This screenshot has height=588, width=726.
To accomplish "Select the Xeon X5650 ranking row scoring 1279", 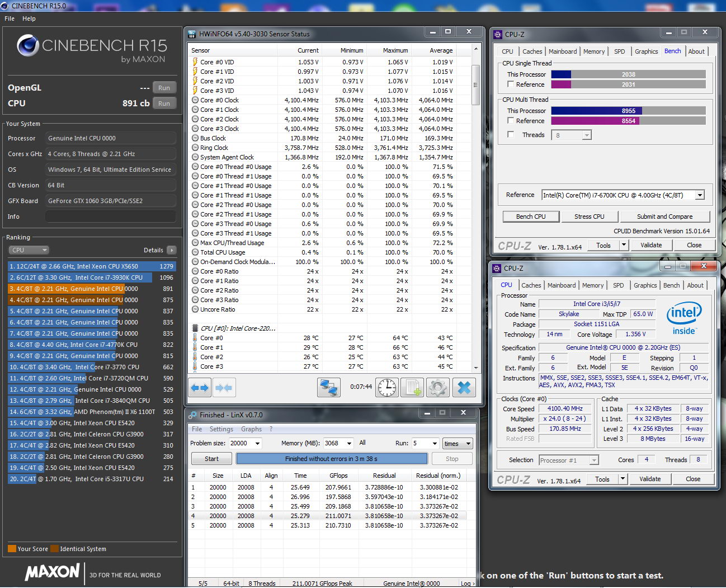I will [x=92, y=266].
